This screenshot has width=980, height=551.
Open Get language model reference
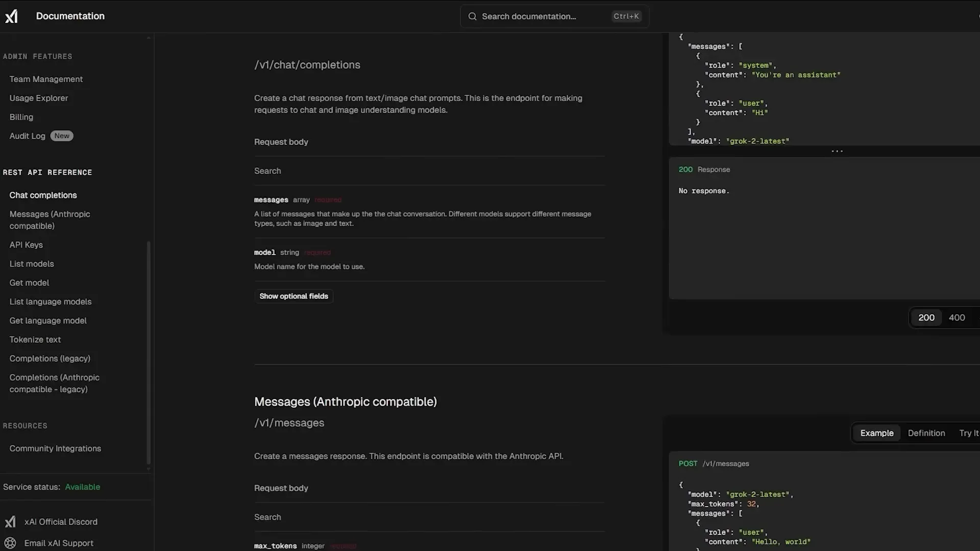click(x=48, y=320)
